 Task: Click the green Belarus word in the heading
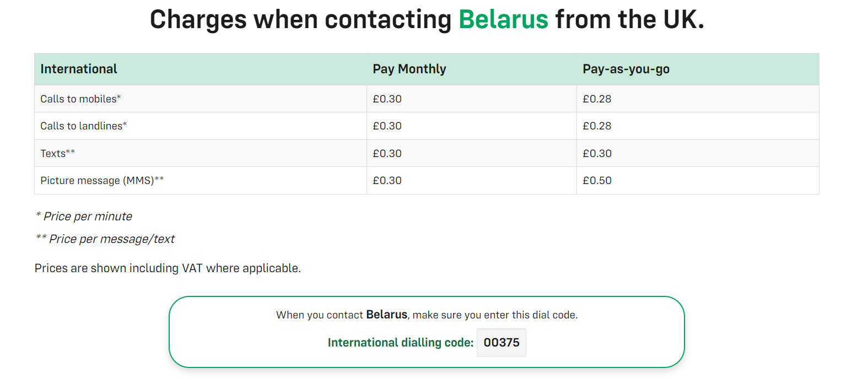(x=504, y=19)
